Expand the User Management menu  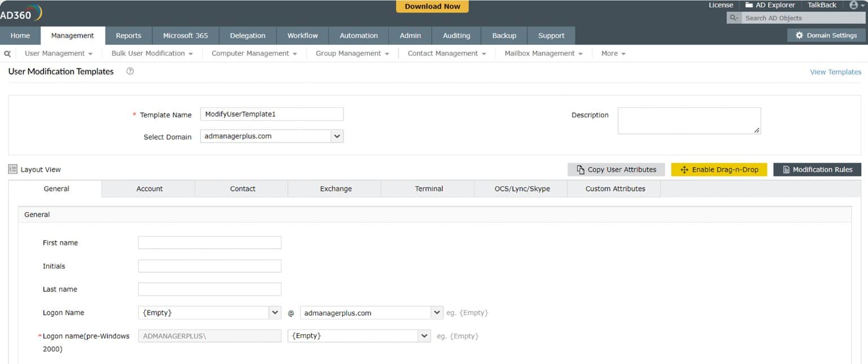(x=59, y=53)
